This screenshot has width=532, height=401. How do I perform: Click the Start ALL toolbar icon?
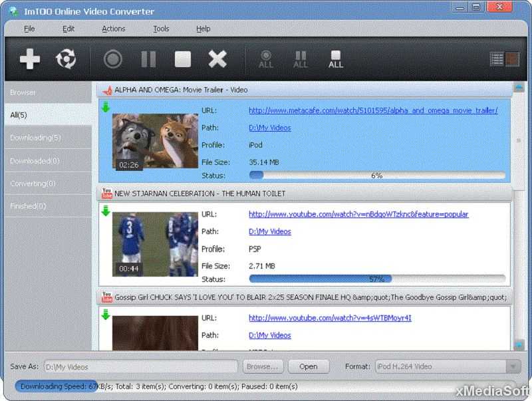pyautogui.click(x=265, y=59)
